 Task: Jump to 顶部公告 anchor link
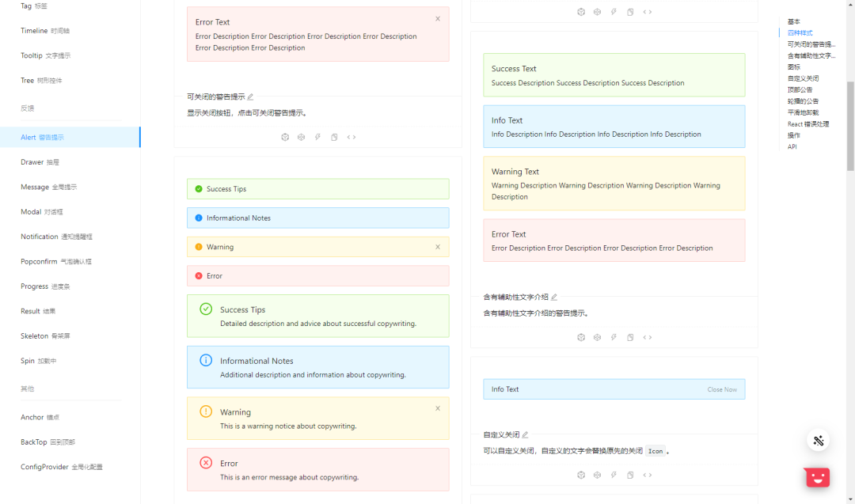pyautogui.click(x=800, y=89)
